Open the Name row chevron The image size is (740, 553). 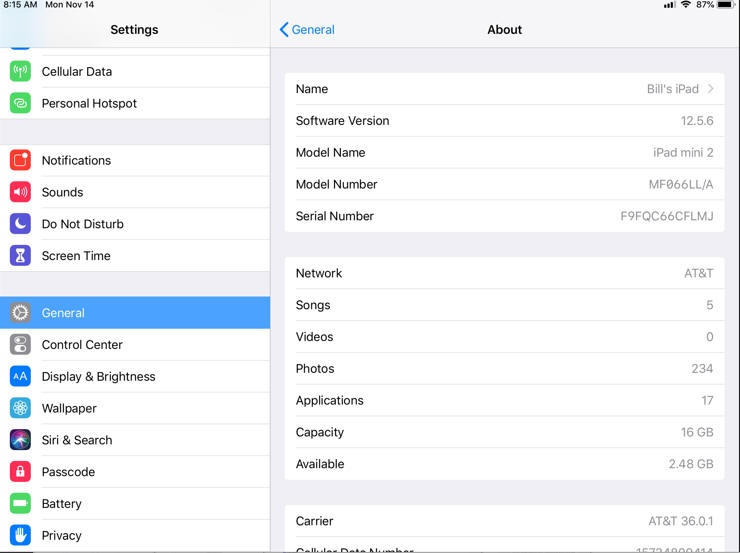(x=710, y=89)
